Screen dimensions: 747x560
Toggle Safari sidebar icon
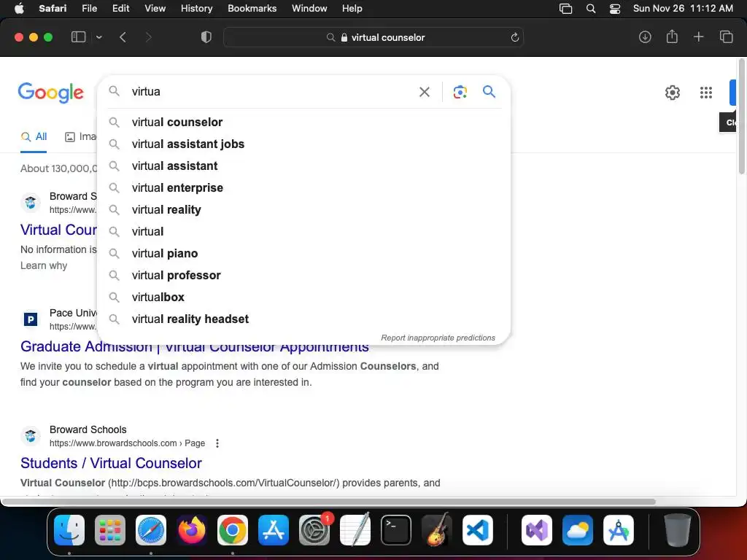point(78,37)
